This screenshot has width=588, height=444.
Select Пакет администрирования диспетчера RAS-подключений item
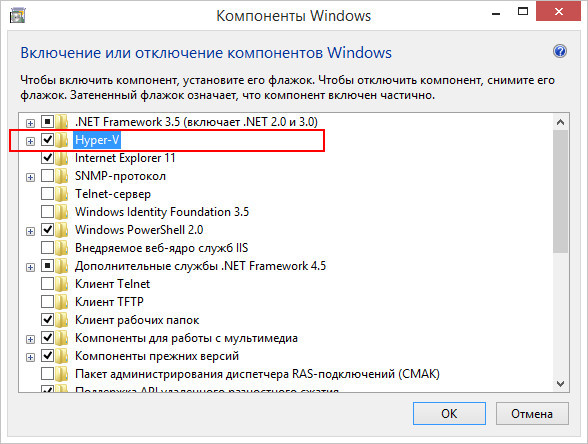point(257,374)
